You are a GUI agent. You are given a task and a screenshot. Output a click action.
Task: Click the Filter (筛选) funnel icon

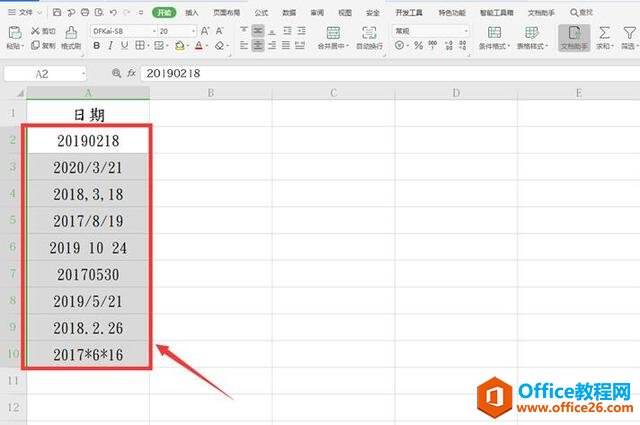[x=630, y=33]
